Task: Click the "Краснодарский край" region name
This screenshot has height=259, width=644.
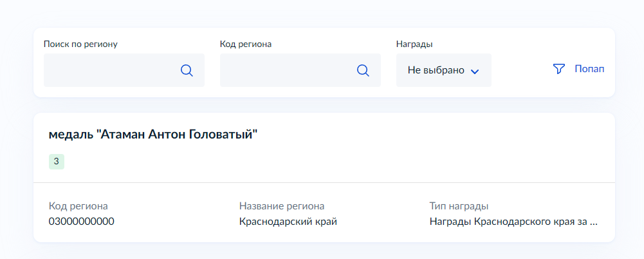Action: [x=288, y=222]
